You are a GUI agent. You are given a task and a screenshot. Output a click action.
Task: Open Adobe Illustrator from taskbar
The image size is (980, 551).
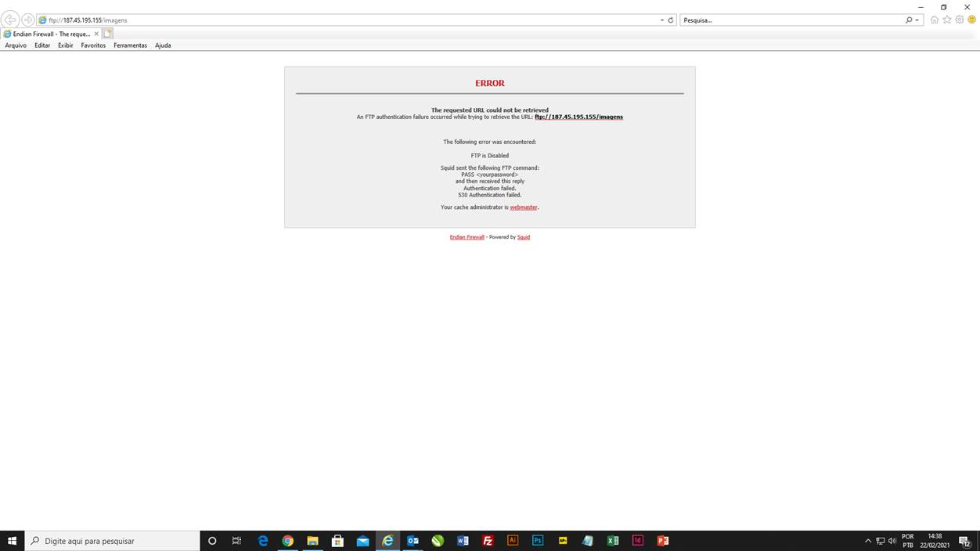513,541
